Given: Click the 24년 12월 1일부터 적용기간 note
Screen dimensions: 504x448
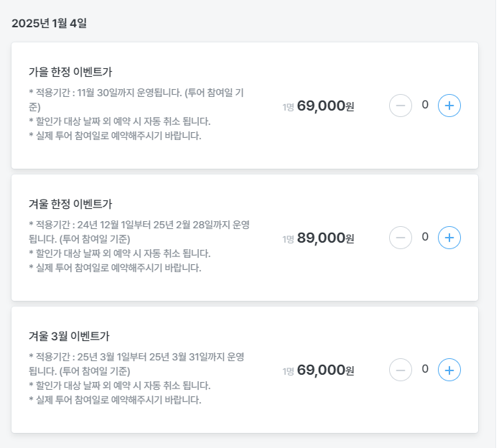Looking at the screenshot, I should tap(139, 225).
